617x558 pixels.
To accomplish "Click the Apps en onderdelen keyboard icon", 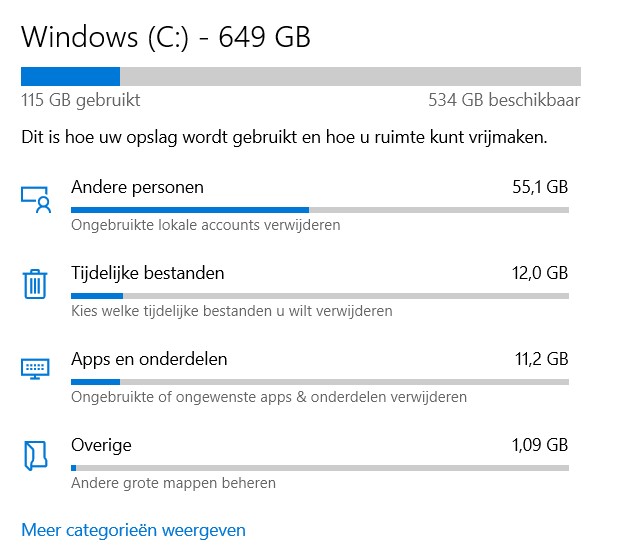I will [x=36, y=369].
